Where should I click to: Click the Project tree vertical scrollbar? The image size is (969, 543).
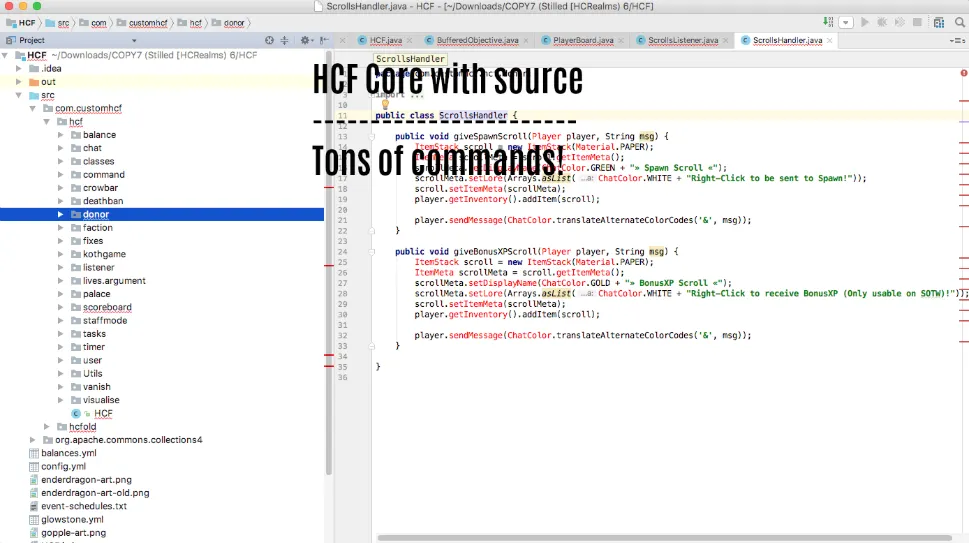tap(329, 264)
